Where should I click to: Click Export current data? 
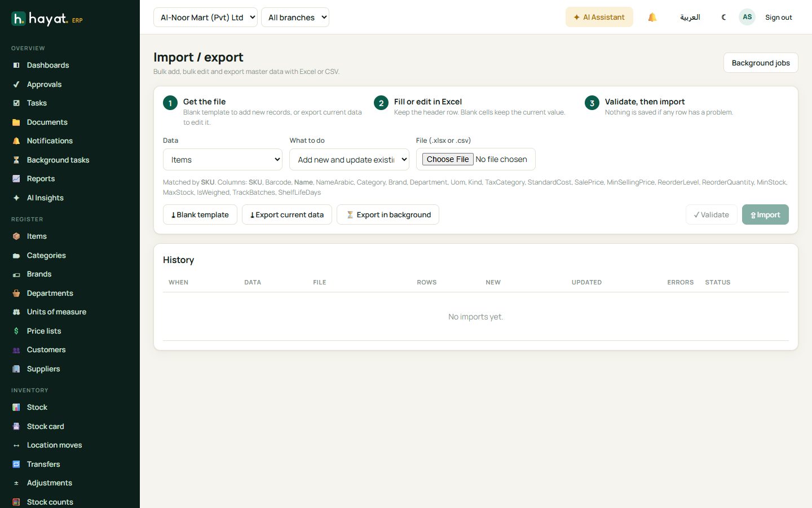coord(287,214)
